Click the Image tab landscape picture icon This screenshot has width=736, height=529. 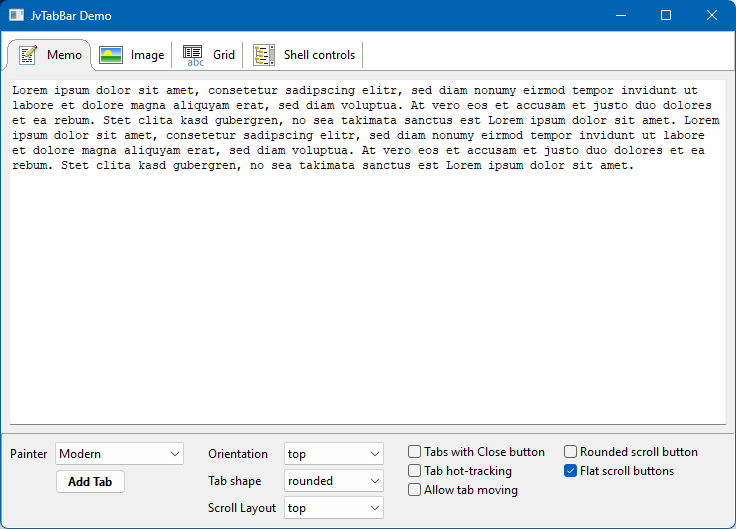[x=111, y=55]
